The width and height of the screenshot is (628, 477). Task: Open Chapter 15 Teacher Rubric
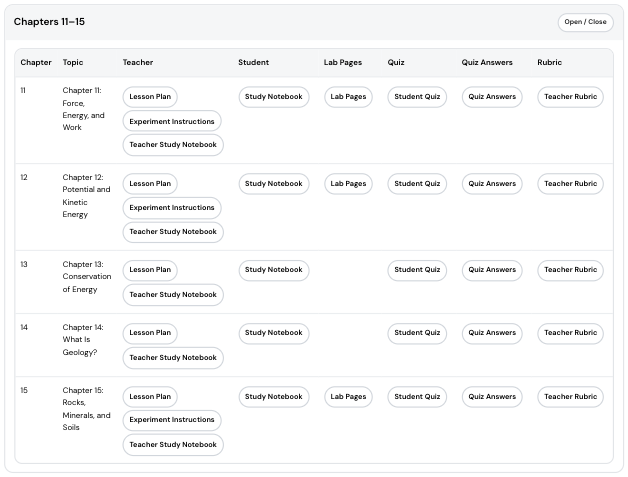570,396
